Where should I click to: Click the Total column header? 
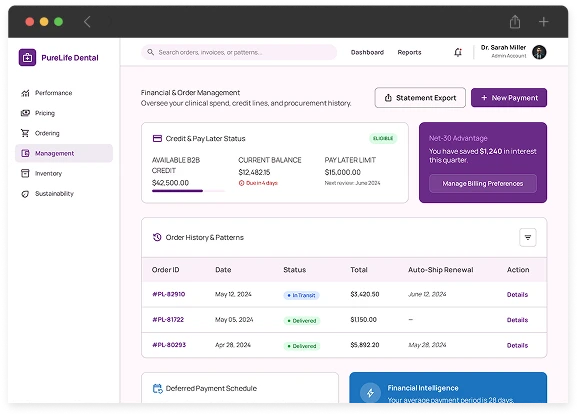[x=359, y=270]
